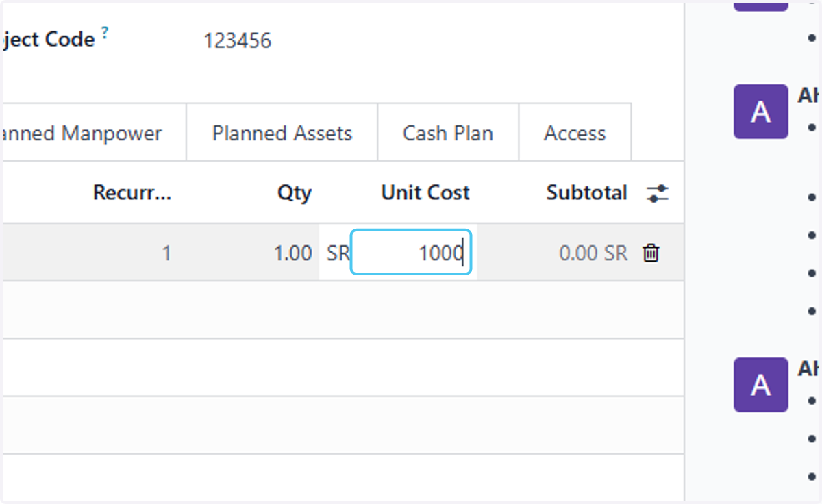Open the Cash Plan tab
This screenshot has width=822, height=504.
[448, 133]
